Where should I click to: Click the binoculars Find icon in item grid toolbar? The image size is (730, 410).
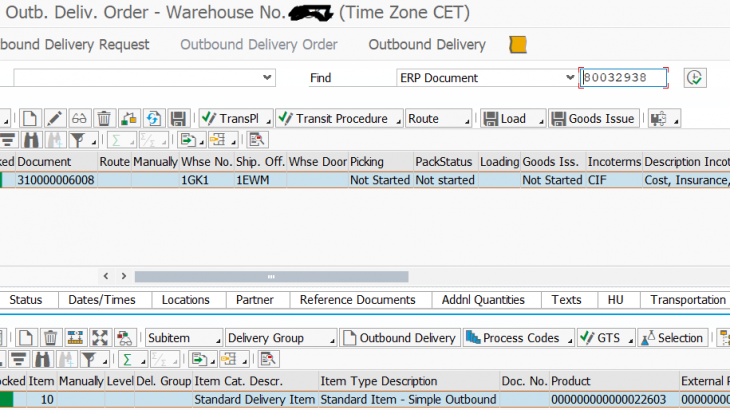[42, 359]
